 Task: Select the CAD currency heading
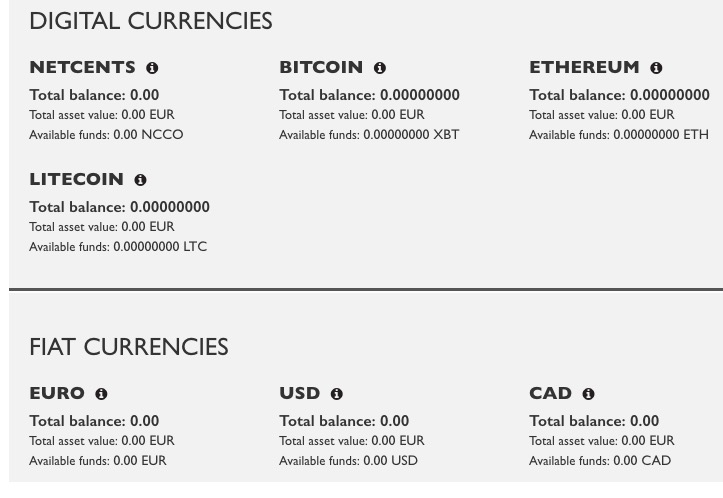click(551, 394)
